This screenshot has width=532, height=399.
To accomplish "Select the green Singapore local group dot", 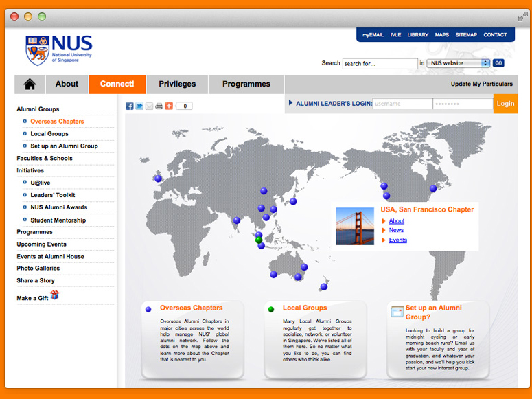I will point(259,240).
